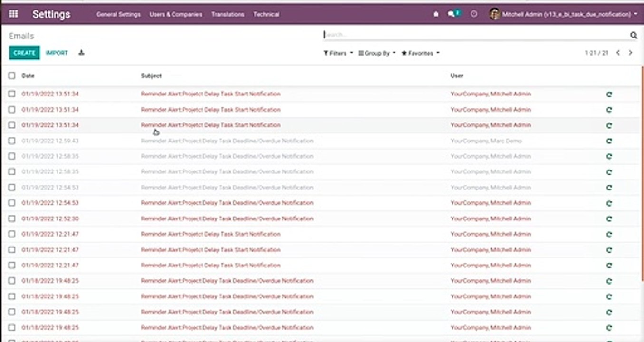The height and width of the screenshot is (342, 644).
Task: Open the General Settings menu
Action: point(118,14)
